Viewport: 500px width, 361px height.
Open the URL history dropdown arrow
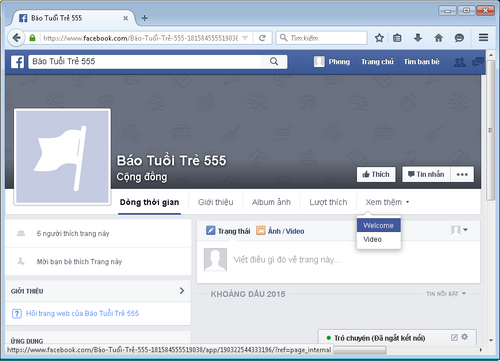(x=245, y=38)
